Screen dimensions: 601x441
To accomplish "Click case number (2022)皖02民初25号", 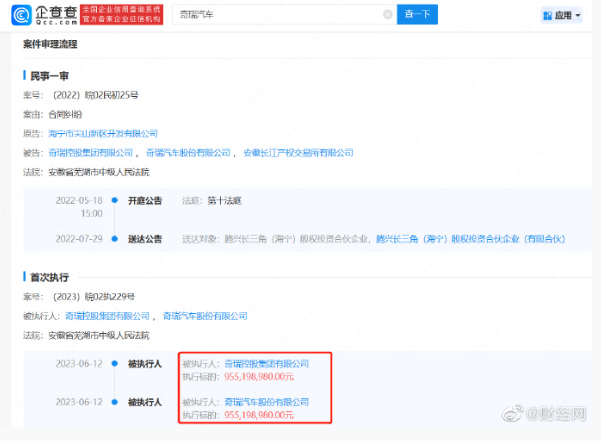I will pyautogui.click(x=95, y=95).
